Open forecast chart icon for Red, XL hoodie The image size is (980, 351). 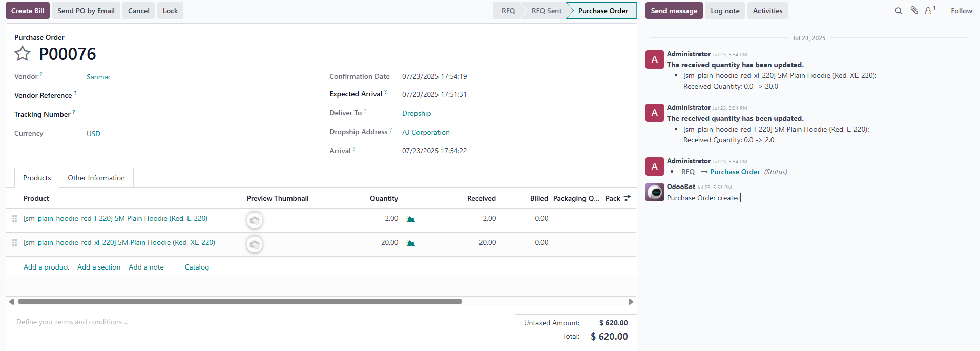tap(410, 243)
